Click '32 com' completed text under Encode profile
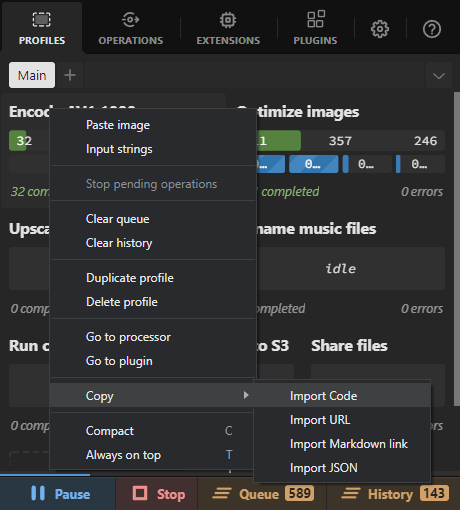The image size is (460, 510). point(30,192)
